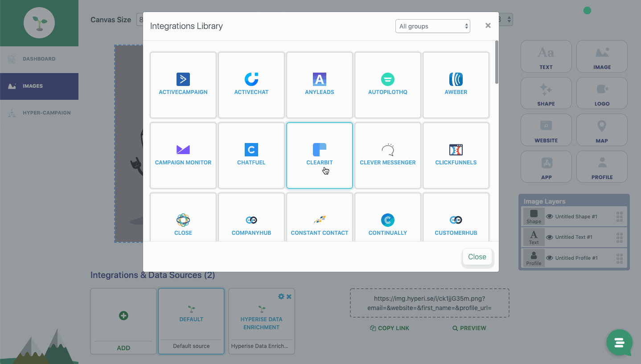Image resolution: width=641 pixels, height=364 pixels.
Task: Click the Shape layer type thumbnail
Action: (534, 217)
